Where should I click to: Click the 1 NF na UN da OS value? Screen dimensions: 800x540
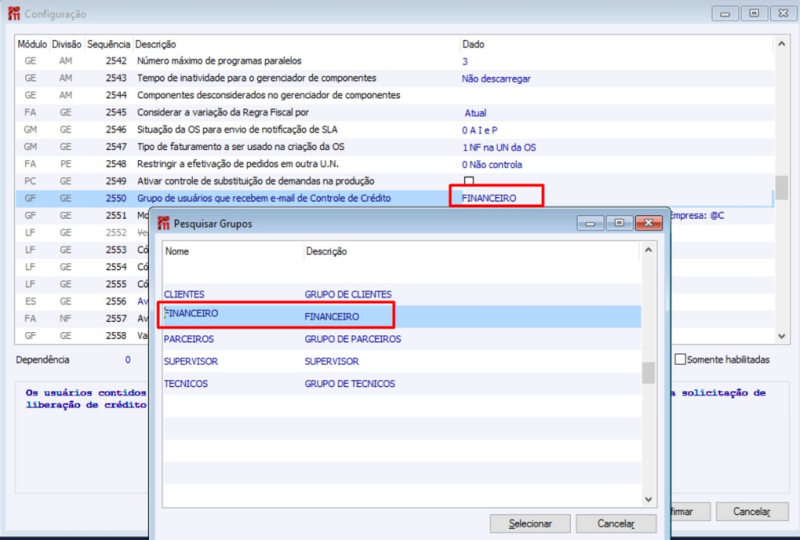click(499, 148)
